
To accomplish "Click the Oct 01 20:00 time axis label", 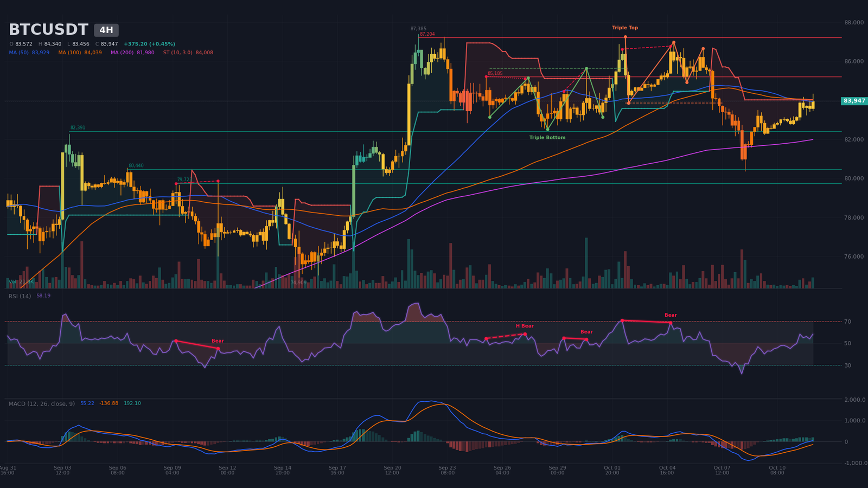I will tap(612, 470).
